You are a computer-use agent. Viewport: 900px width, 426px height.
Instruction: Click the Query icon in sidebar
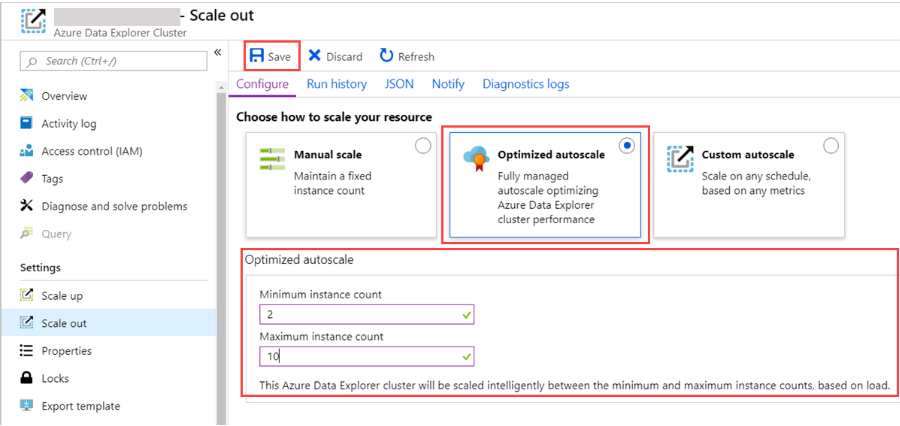click(27, 234)
